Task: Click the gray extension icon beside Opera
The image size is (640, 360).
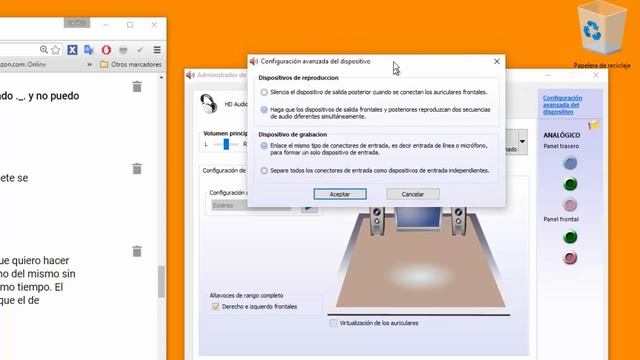Action: click(x=123, y=50)
